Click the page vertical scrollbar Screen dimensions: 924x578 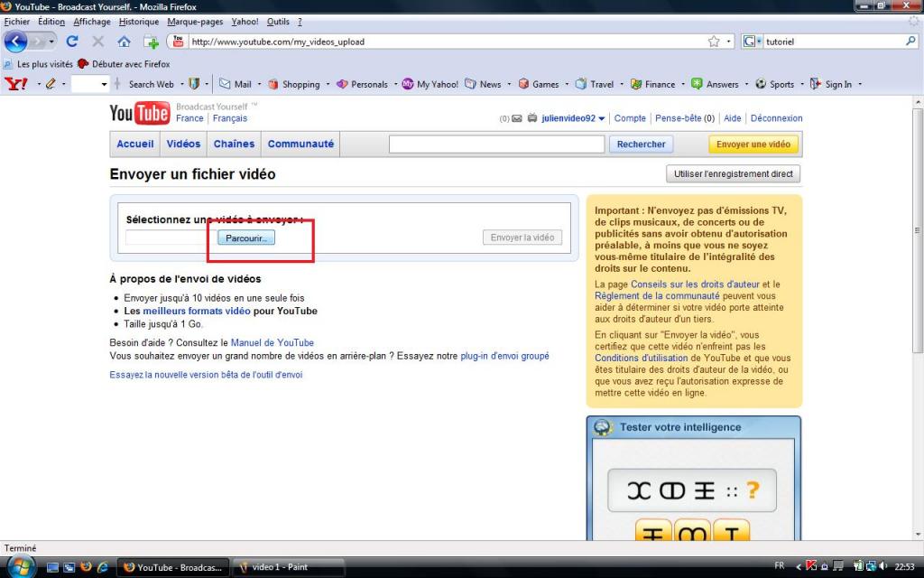(x=918, y=230)
